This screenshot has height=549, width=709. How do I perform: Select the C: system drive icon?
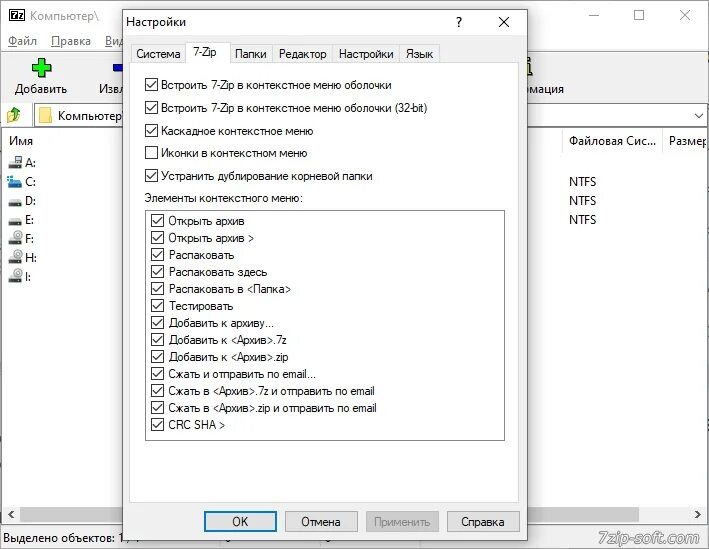14,182
